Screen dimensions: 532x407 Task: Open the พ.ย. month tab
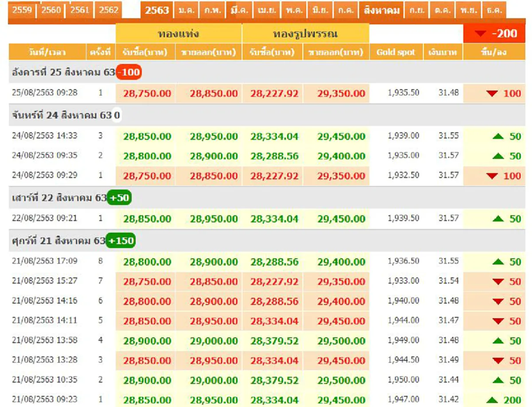click(469, 10)
